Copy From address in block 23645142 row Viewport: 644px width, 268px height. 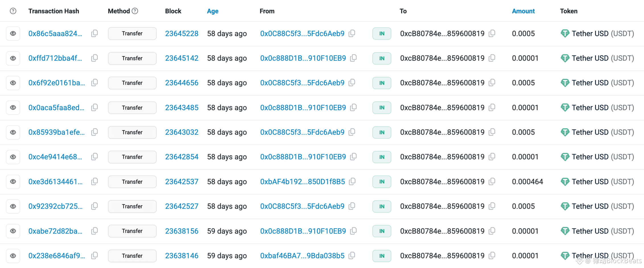353,58
